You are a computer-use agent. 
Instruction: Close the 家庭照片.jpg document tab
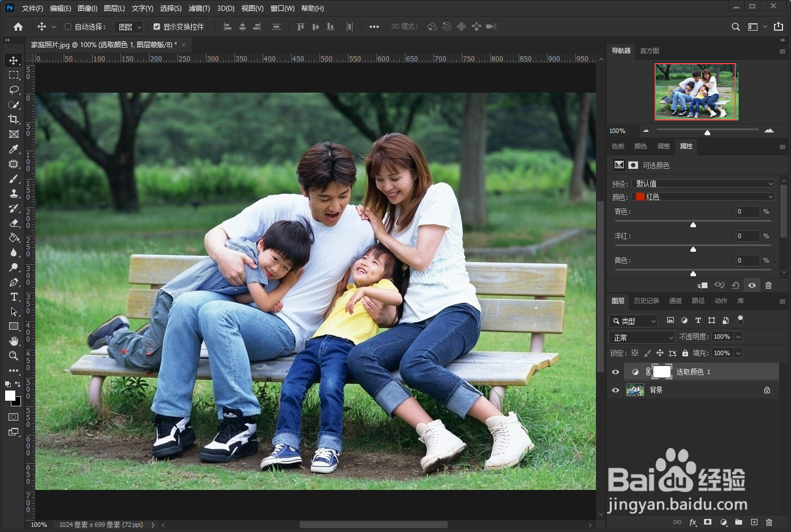pos(184,44)
